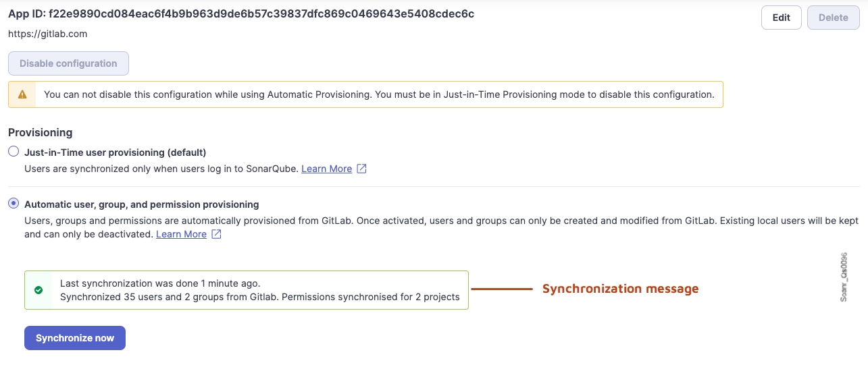The image size is (868, 367).
Task: Click the vertical Sonar watermark text
Action: coord(844,277)
